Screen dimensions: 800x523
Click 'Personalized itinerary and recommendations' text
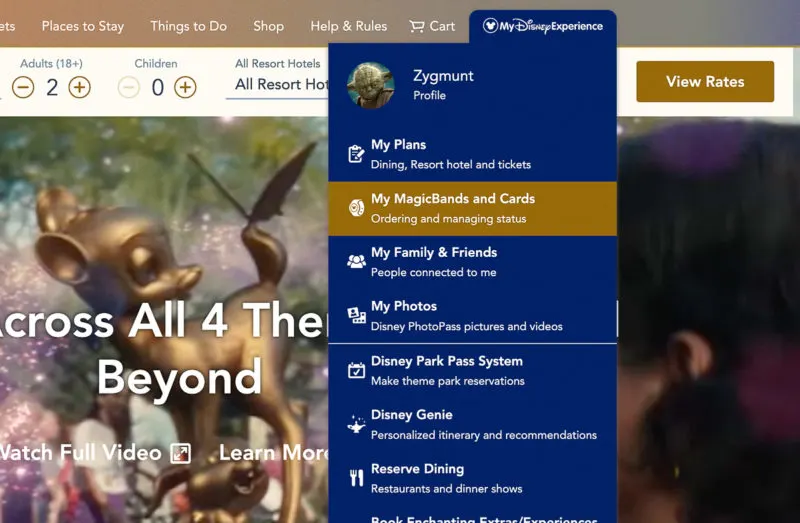(x=484, y=435)
